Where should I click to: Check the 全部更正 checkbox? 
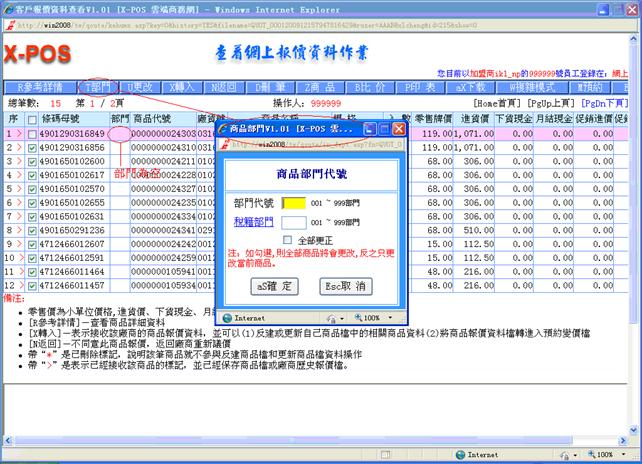287,241
